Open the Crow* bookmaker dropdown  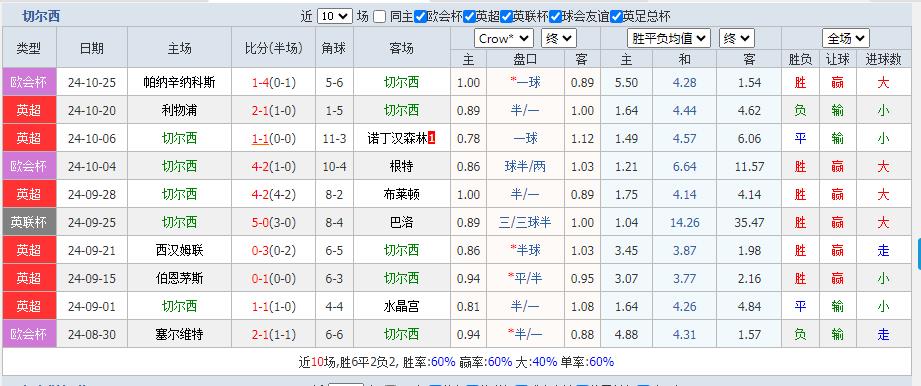pyautogui.click(x=504, y=39)
